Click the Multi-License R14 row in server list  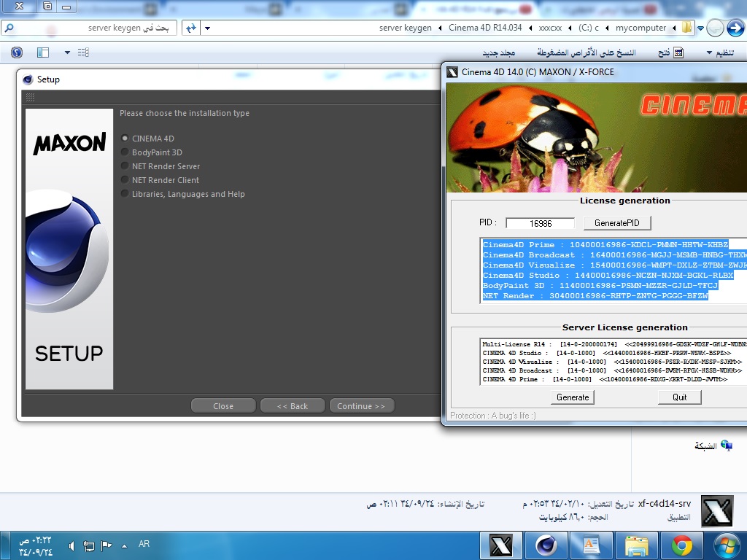(x=614, y=344)
